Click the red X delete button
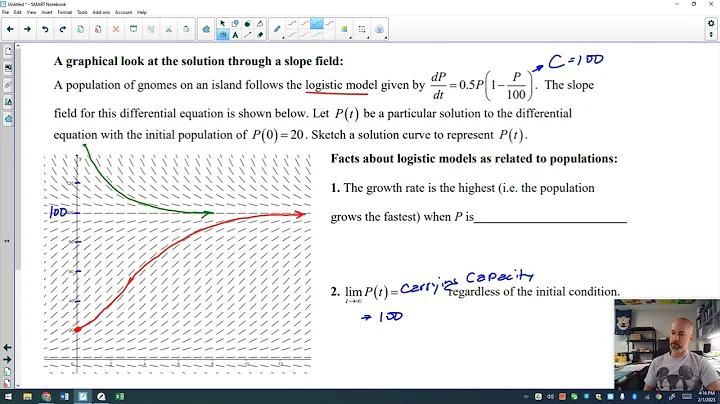The width and height of the screenshot is (720, 404). pyautogui.click(x=116, y=29)
